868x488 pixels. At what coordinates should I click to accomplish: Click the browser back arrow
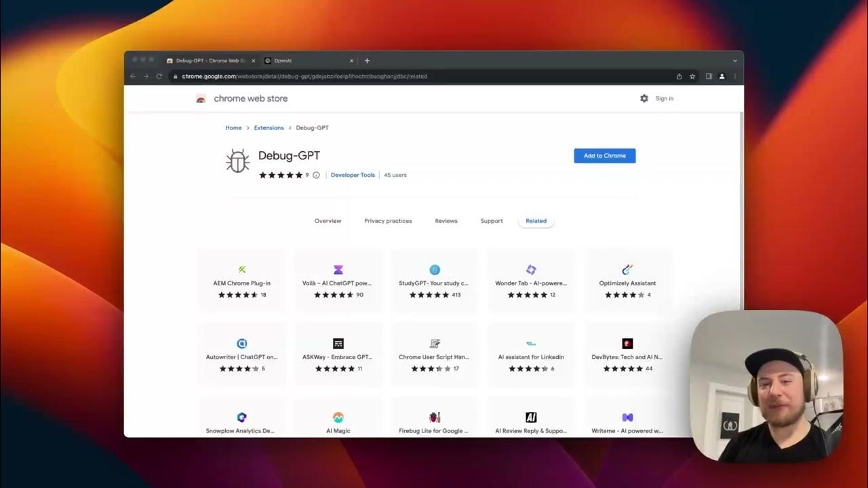(x=133, y=77)
